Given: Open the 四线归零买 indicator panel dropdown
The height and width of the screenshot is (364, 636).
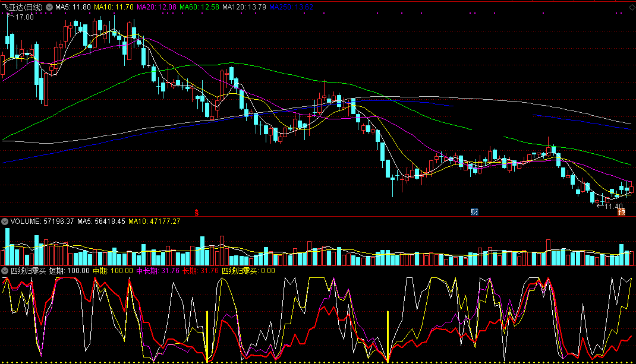Looking at the screenshot, I should pos(5,271).
